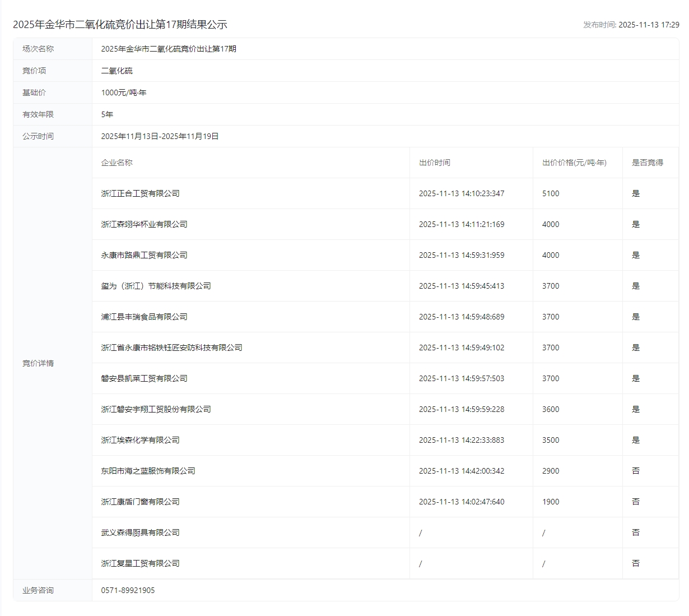Click the 出价价格(元/吨·年) column header
The height and width of the screenshot is (616, 689).
tap(574, 163)
